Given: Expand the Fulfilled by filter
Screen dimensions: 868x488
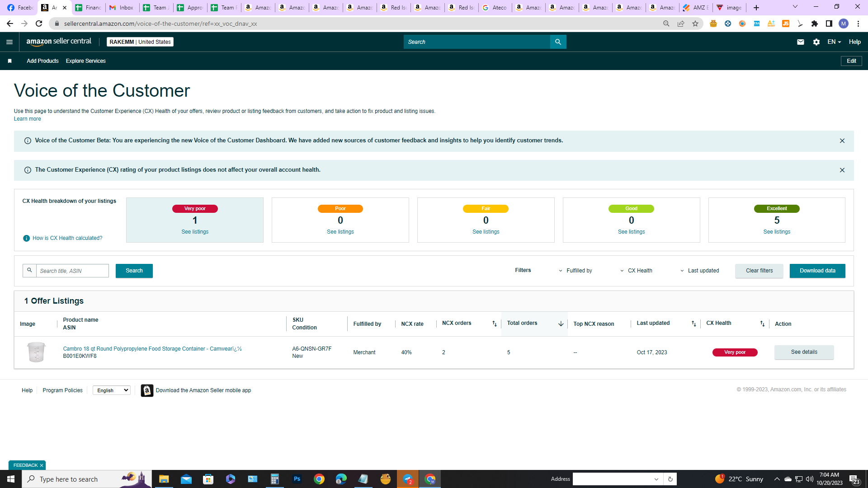Looking at the screenshot, I should [576, 271].
